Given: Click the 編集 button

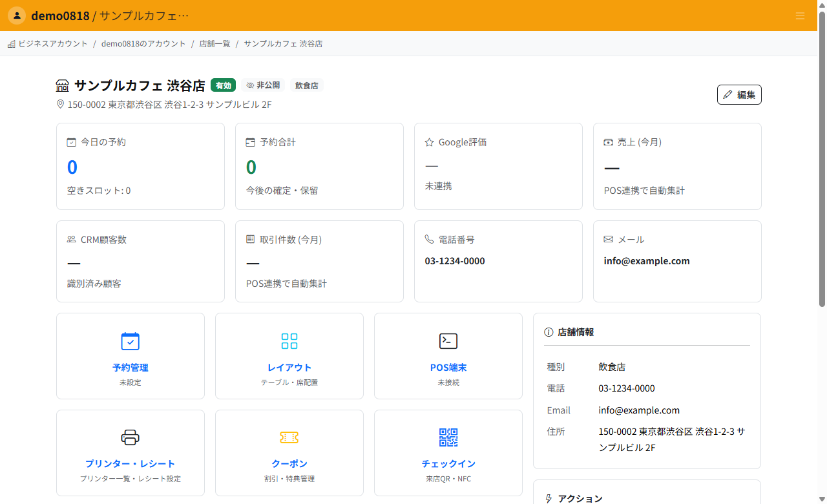Looking at the screenshot, I should 739,94.
